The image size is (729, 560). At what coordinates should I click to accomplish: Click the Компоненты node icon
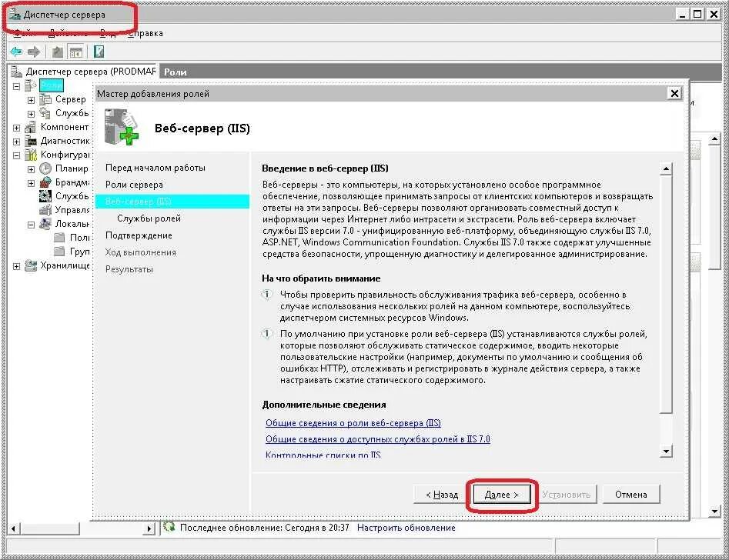(31, 127)
